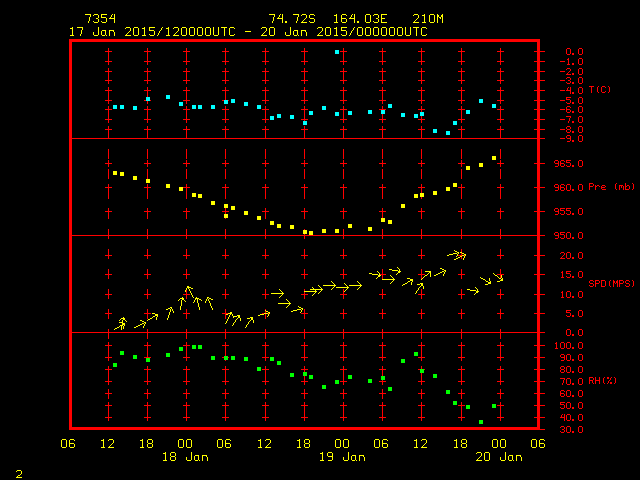640x480 pixels.
Task: Click the 00 hour label above 19 Jan
Action: pyautogui.click(x=342, y=444)
